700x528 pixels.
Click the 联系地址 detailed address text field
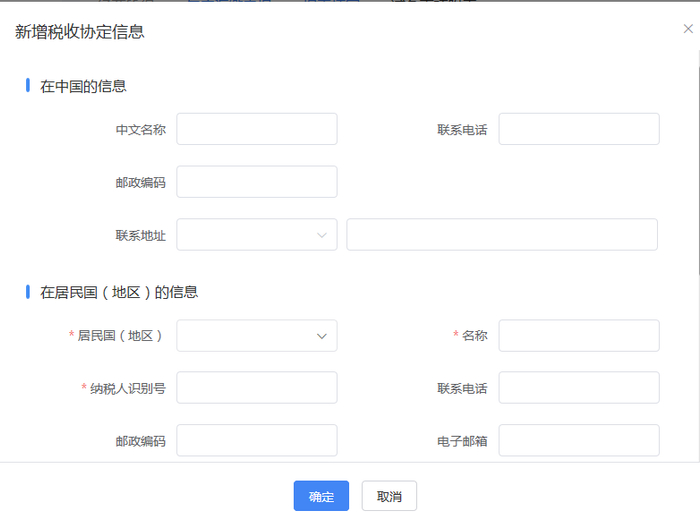(x=502, y=234)
